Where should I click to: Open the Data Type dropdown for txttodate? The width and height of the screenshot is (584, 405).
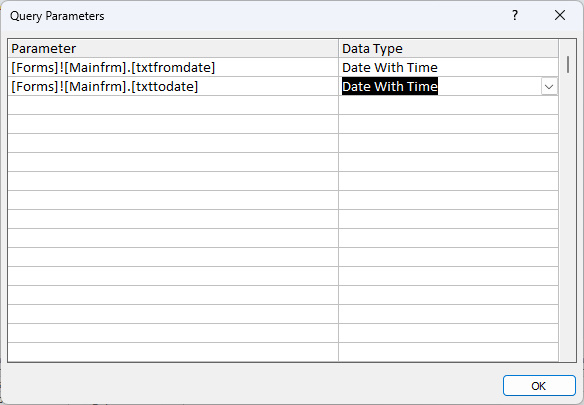pyautogui.click(x=549, y=86)
